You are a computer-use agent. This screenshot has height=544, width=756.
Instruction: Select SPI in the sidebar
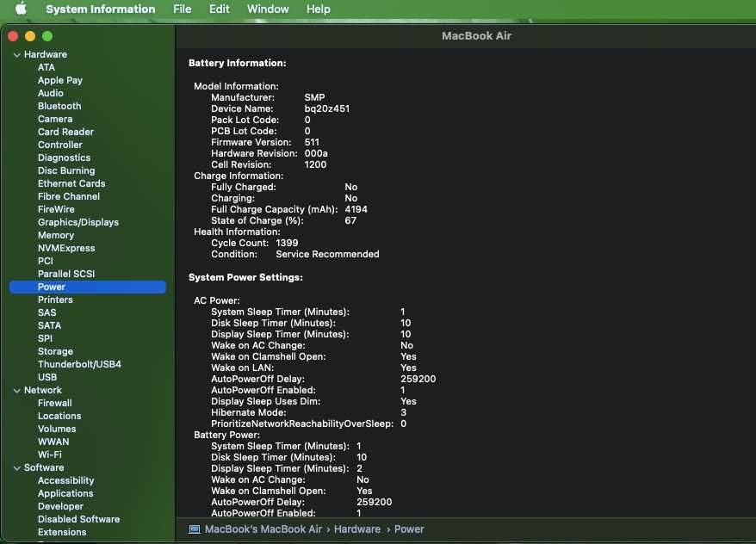[45, 339]
